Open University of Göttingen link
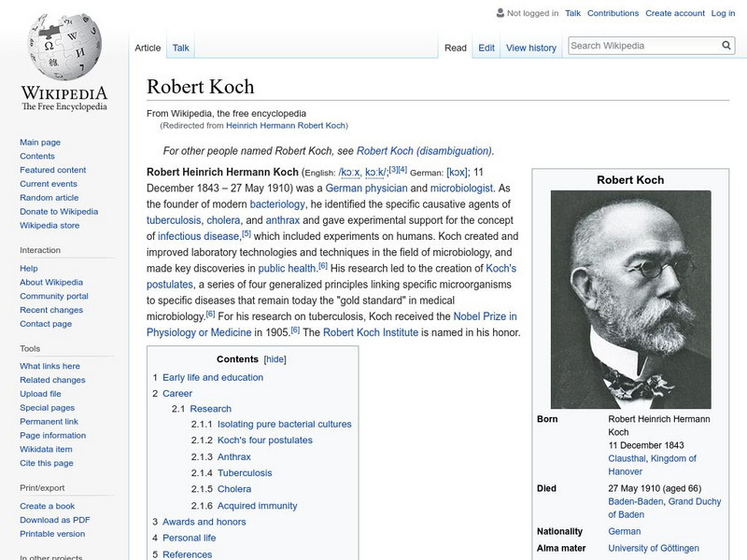The width and height of the screenshot is (747, 560). point(654,548)
